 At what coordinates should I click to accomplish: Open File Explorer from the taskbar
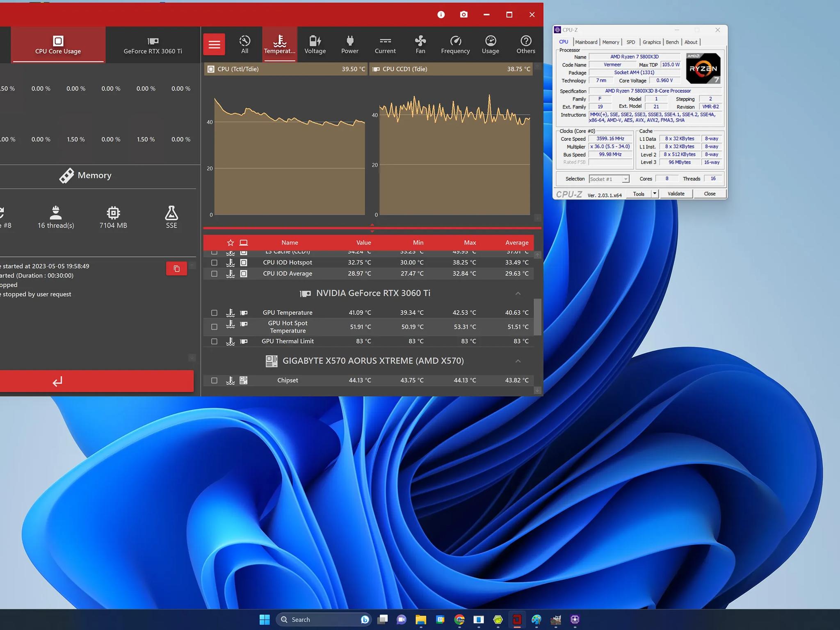421,619
